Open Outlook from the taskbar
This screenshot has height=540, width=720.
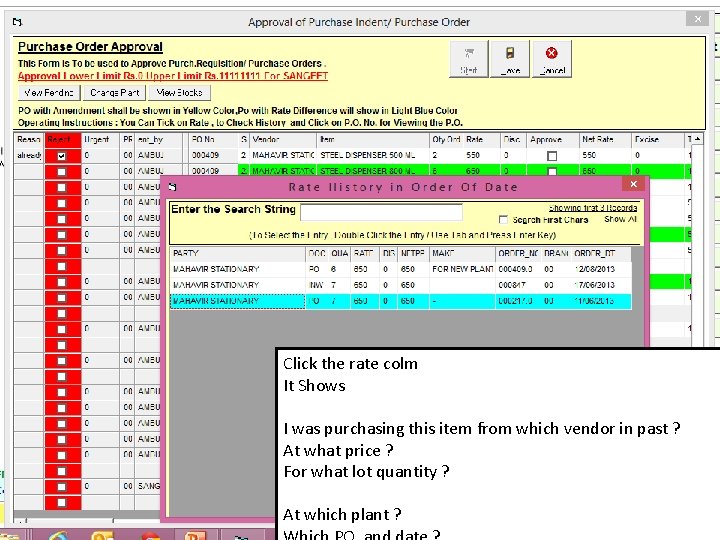pos(103,535)
